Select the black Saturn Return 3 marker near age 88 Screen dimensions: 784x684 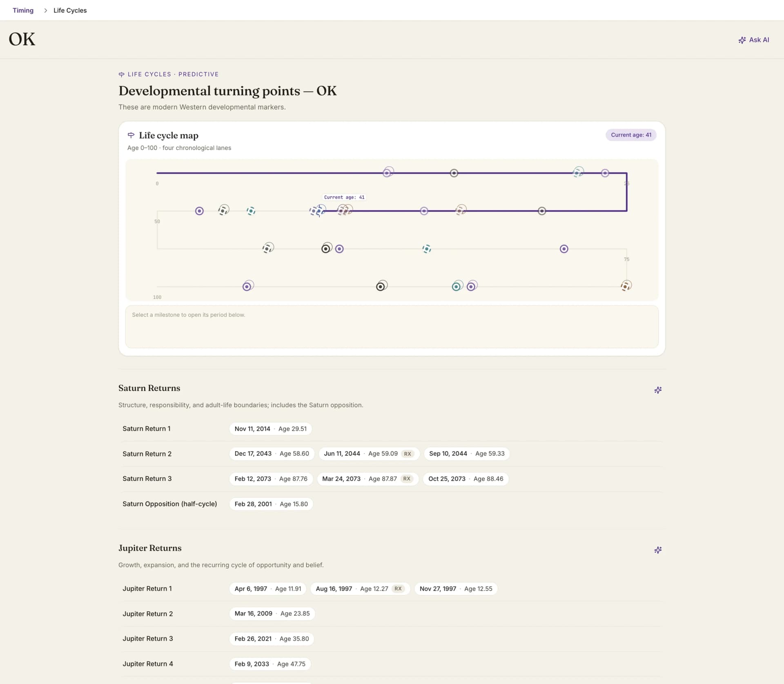click(x=381, y=287)
